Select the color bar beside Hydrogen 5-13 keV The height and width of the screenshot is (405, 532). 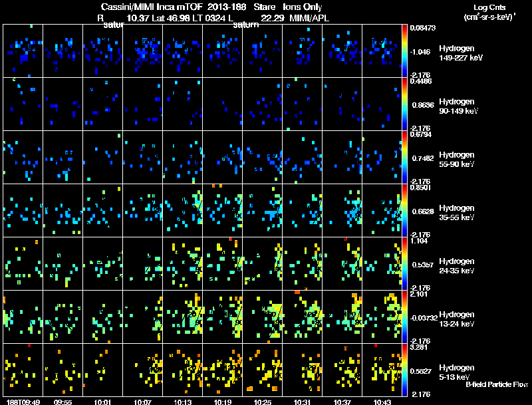click(x=404, y=370)
